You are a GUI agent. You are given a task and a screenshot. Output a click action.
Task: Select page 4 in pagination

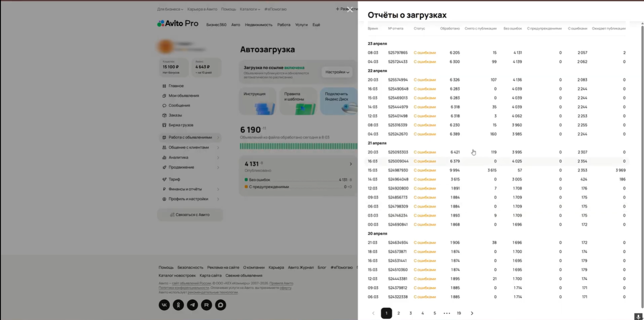point(422,313)
